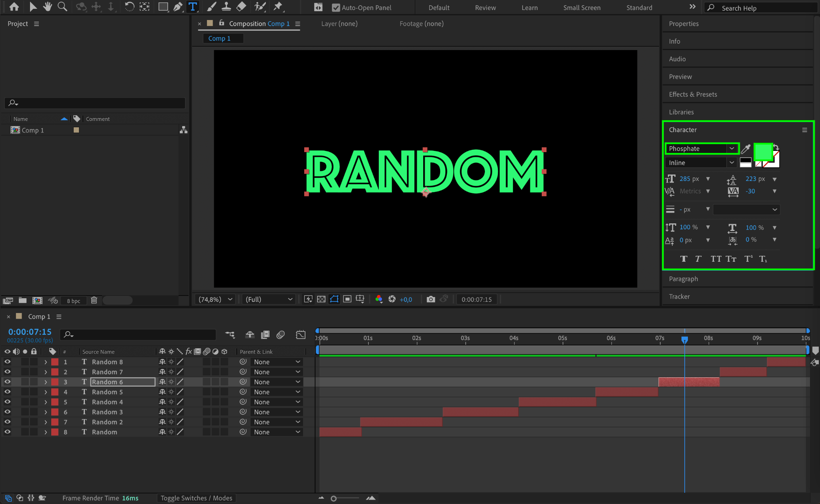Expand the Random 5 layer properties
Screen dimensions: 820x504
tap(46, 392)
